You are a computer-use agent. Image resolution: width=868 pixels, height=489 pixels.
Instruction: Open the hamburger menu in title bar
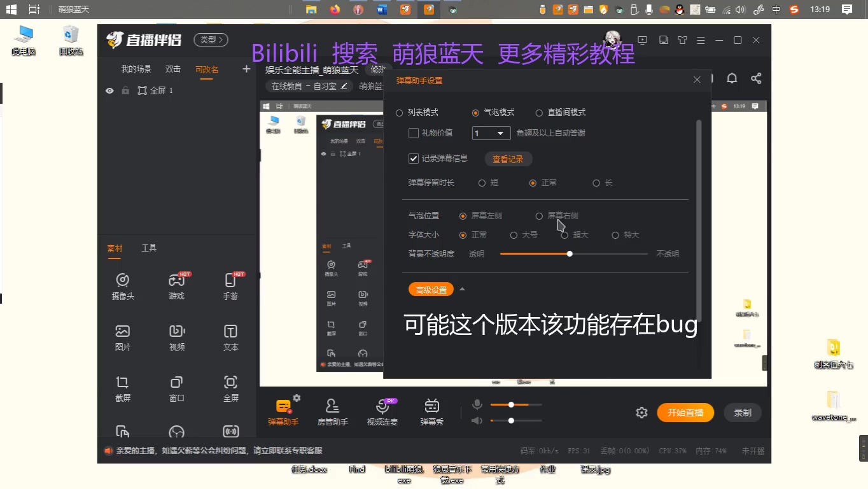[700, 40]
